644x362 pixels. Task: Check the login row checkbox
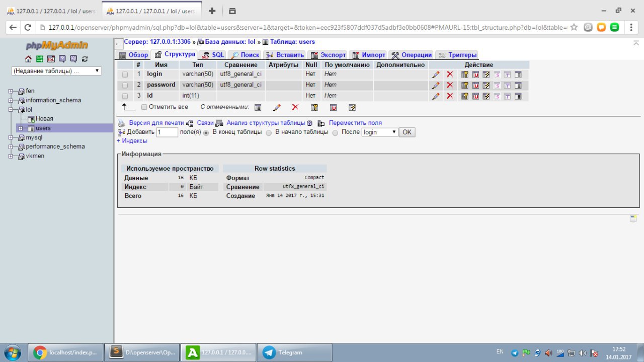point(125,75)
